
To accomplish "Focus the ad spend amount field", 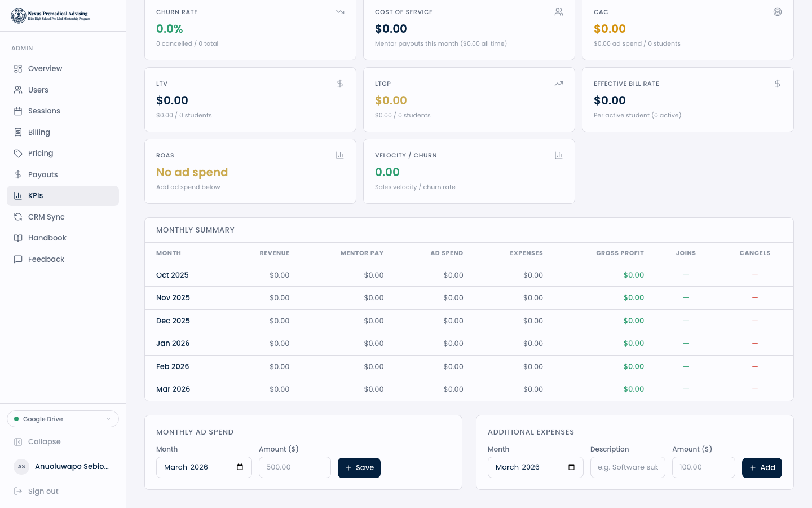I will [294, 467].
